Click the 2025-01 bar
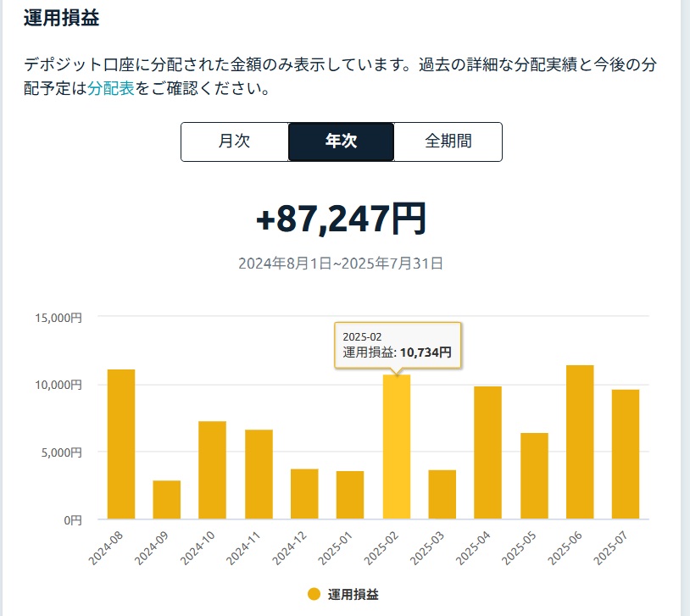690x616 pixels. [x=350, y=495]
